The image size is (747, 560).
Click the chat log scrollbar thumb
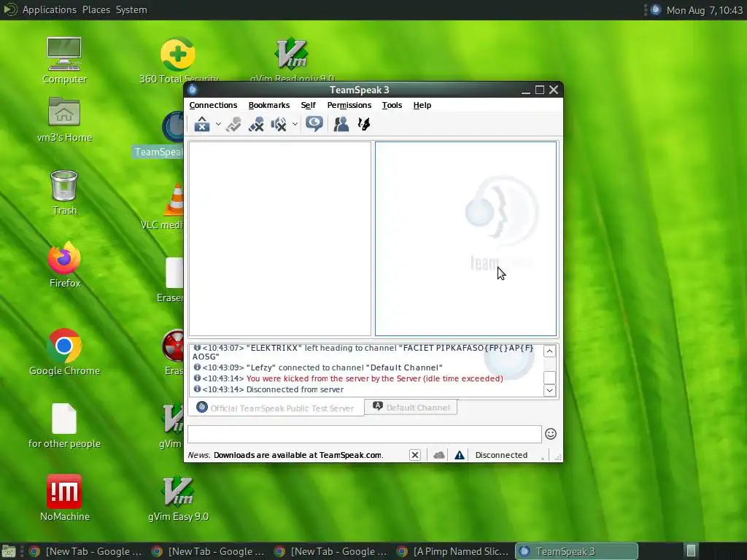pyautogui.click(x=549, y=378)
